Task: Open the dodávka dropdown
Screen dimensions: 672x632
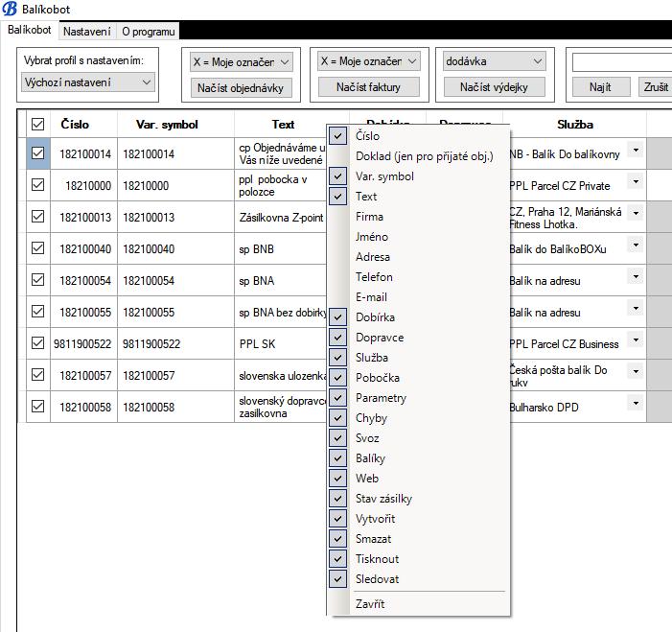Action: pos(494,61)
